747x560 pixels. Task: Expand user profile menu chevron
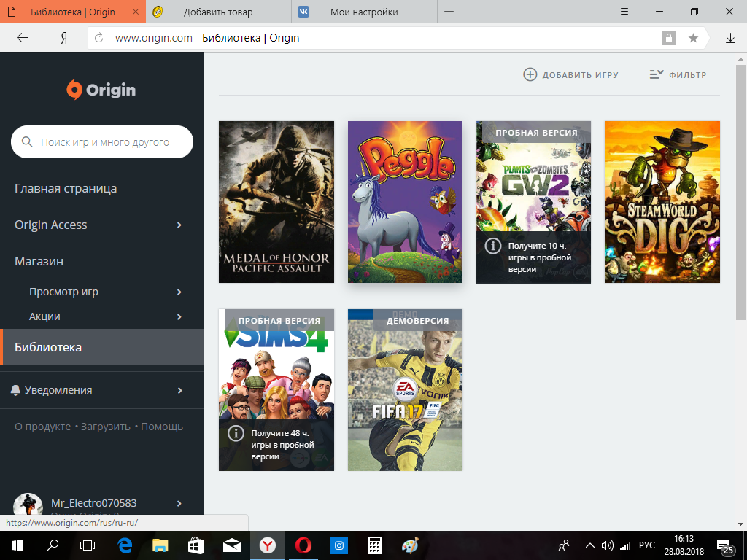(x=179, y=503)
